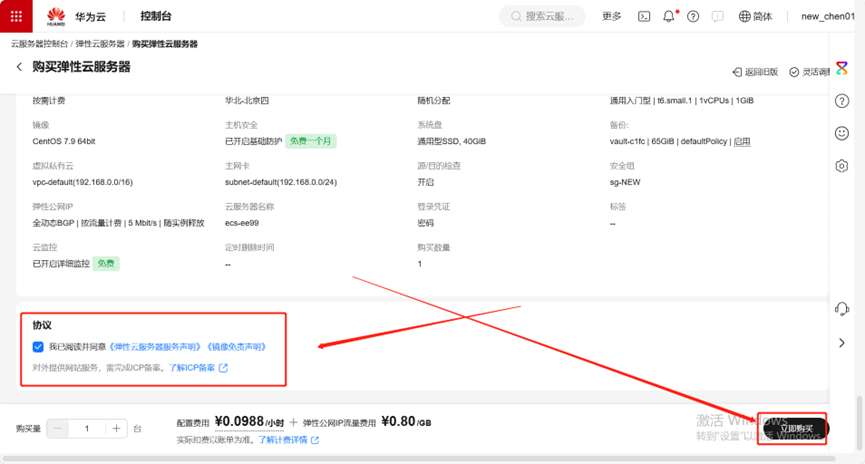Click the cloud search box
The height and width of the screenshot is (464, 865).
tap(542, 17)
